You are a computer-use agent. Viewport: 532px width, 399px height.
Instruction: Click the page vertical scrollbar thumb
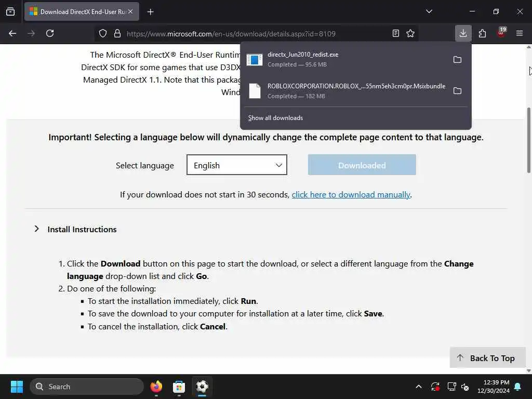[528, 140]
